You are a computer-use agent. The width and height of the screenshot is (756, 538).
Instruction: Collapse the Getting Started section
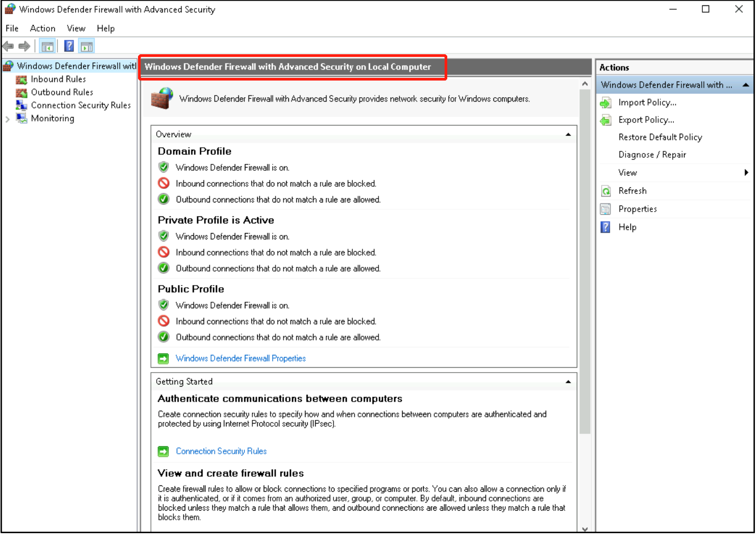pos(568,382)
